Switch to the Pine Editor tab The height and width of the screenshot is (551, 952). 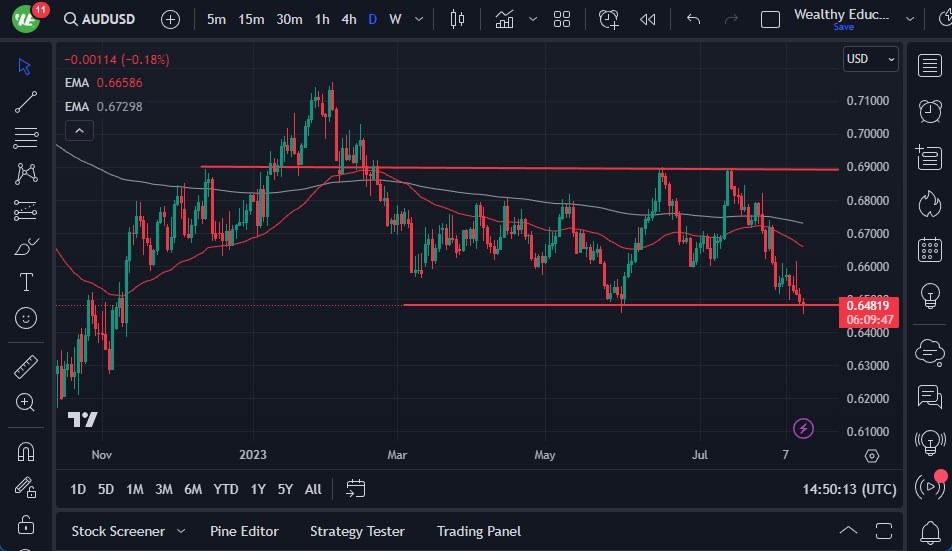(244, 531)
